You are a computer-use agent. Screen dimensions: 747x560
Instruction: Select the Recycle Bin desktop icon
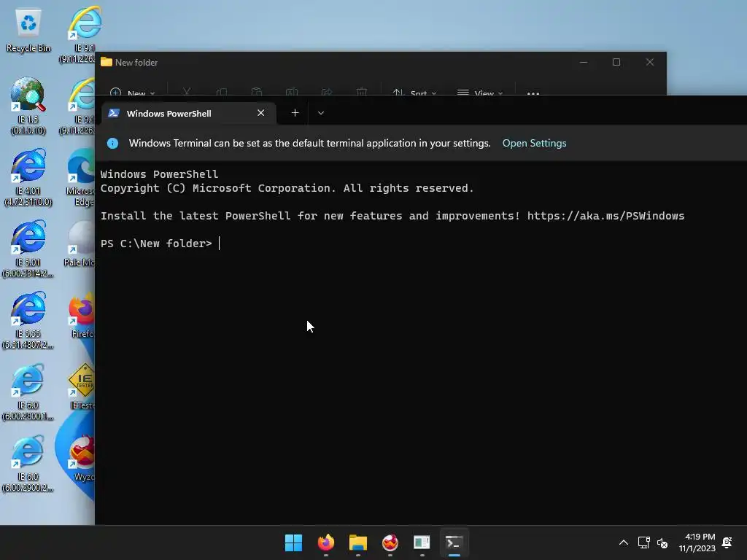pyautogui.click(x=28, y=30)
